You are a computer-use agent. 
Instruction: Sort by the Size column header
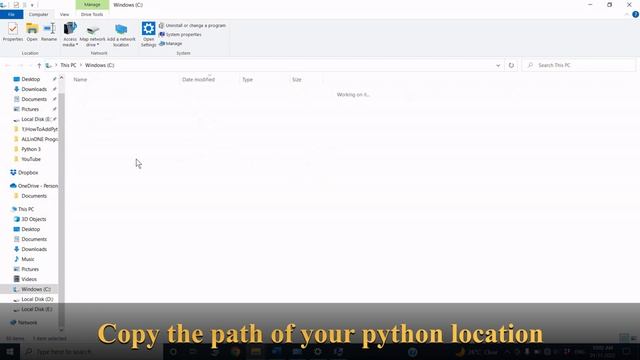tap(297, 80)
